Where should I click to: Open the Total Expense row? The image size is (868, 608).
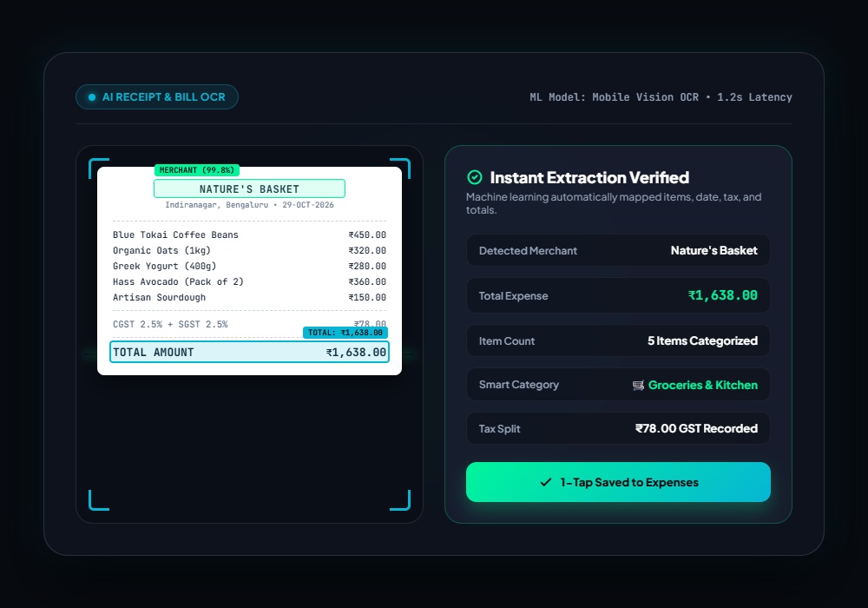618,295
